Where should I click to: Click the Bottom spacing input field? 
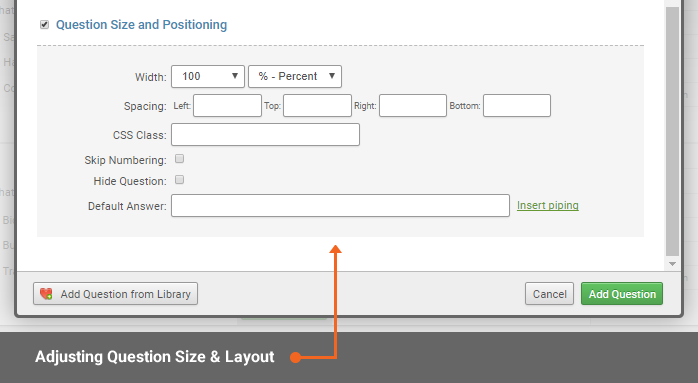[517, 106]
